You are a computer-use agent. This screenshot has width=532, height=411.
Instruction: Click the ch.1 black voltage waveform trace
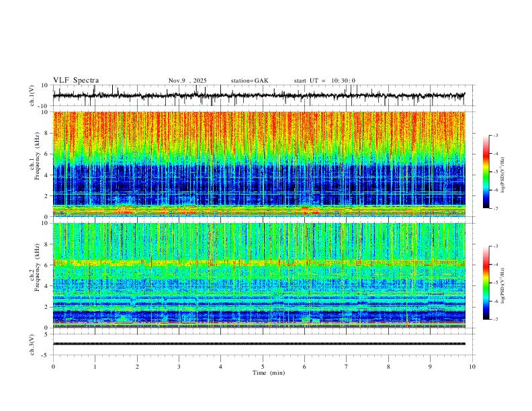point(259,95)
